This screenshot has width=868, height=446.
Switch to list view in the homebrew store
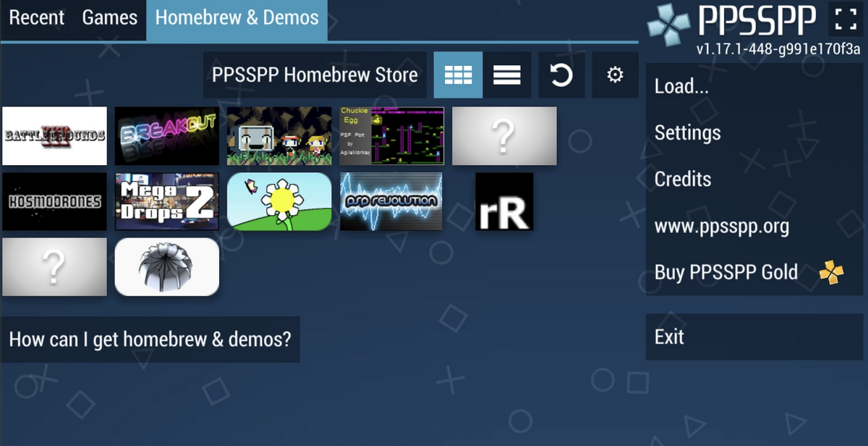coord(507,75)
